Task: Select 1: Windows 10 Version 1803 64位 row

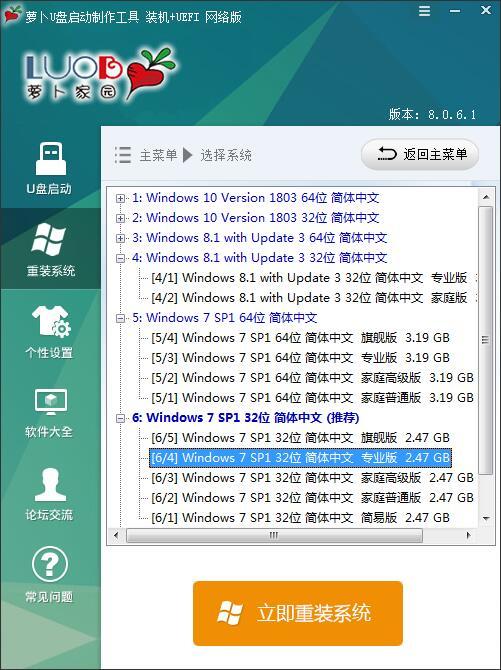Action: coord(255,198)
